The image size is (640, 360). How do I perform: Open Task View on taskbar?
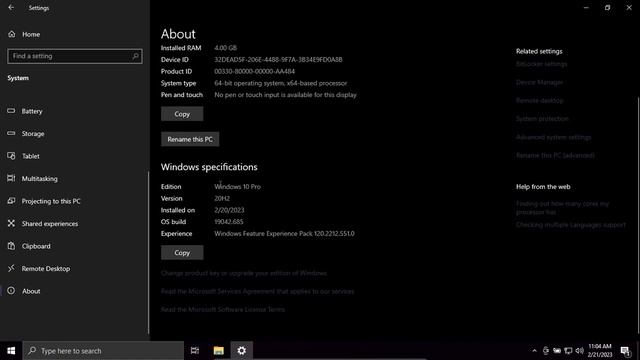click(x=195, y=351)
